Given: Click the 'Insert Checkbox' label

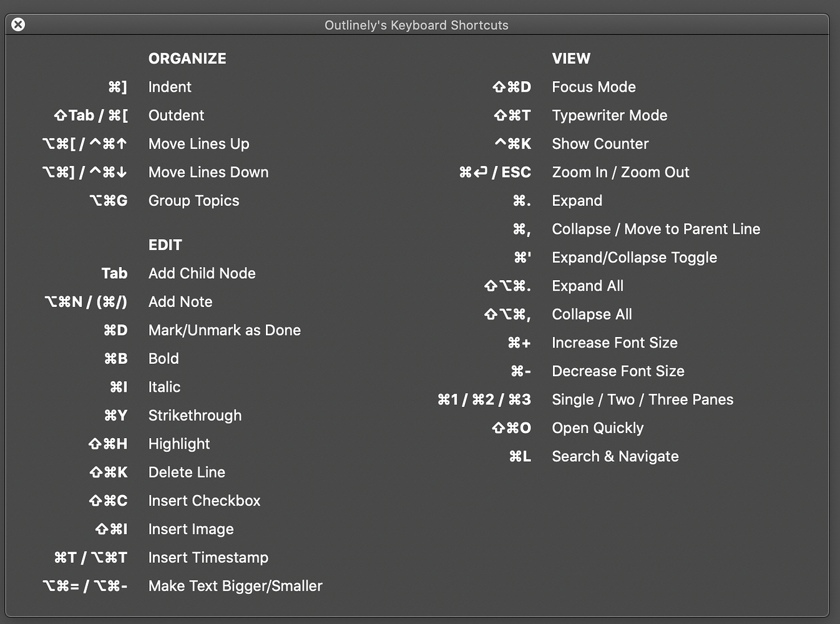Looking at the screenshot, I should (x=204, y=501).
